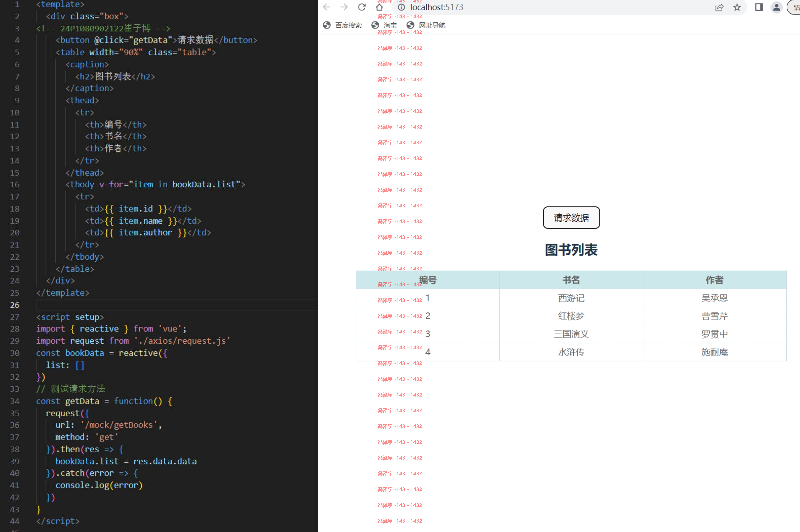Click the 作者 column header

click(715, 280)
